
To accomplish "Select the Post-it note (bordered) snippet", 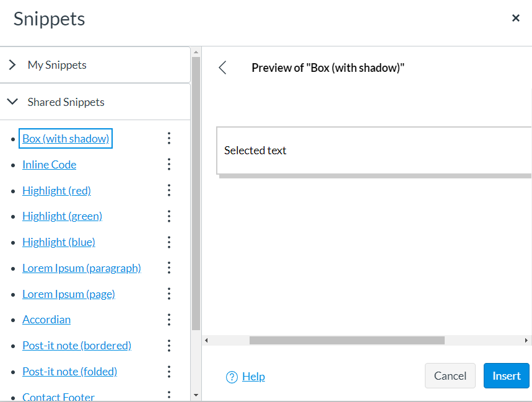I will click(x=77, y=346).
